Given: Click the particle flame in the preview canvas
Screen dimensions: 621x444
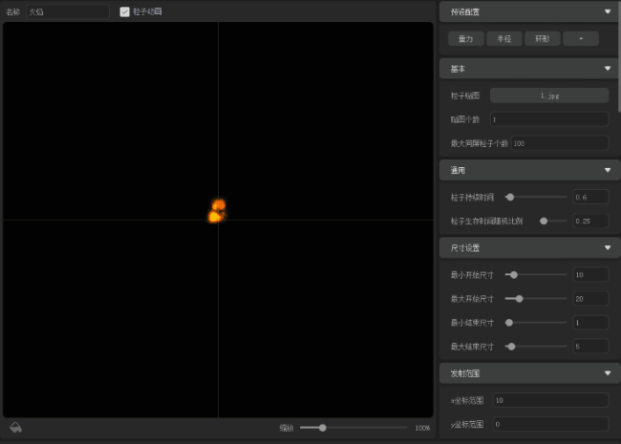Looking at the screenshot, I should [x=217, y=211].
